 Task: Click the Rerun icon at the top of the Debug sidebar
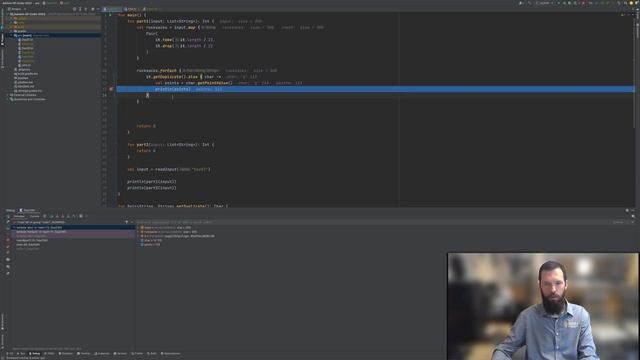(x=8, y=216)
